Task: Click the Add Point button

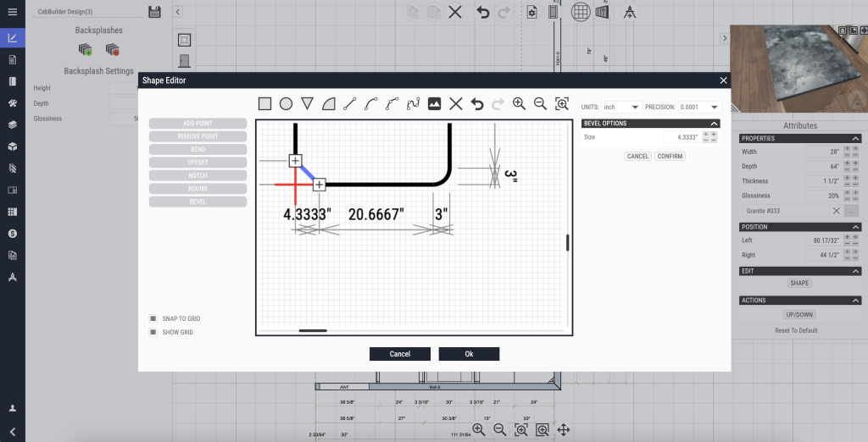Action: [x=198, y=124]
